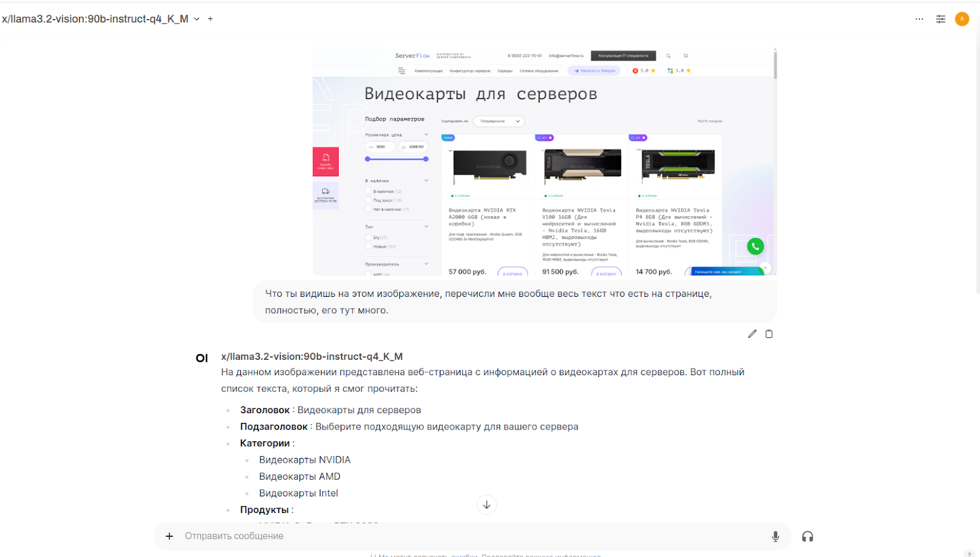This screenshot has height=557, width=980.
Task: Click the 'Подзаголовок' list item
Action: coord(409,427)
